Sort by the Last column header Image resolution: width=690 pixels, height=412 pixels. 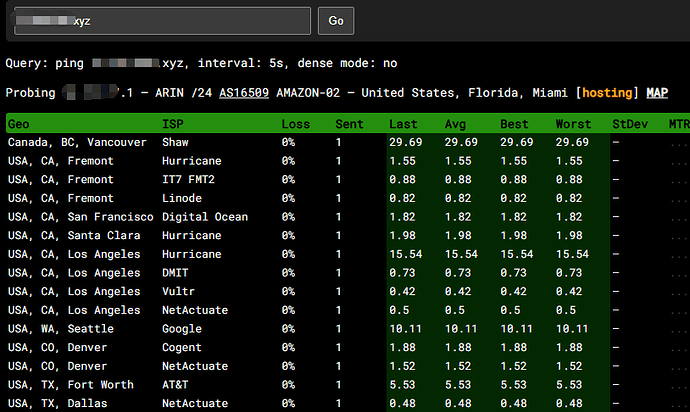(403, 124)
